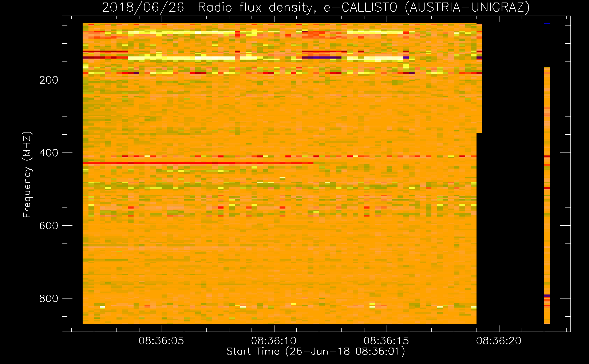Click the 600 frequency tick label

(x=49, y=226)
